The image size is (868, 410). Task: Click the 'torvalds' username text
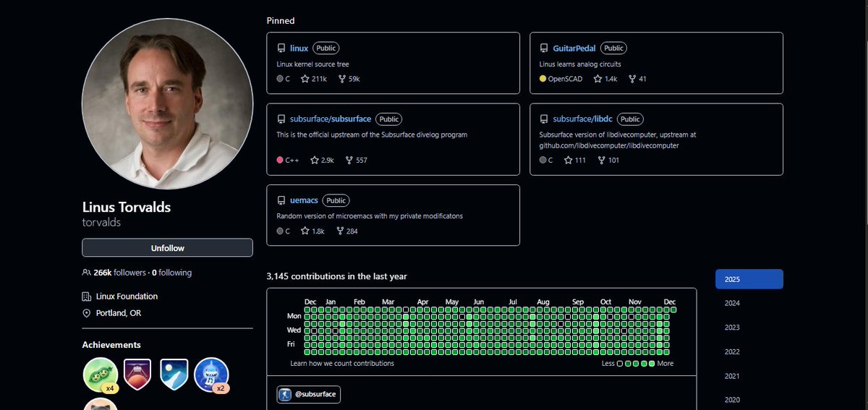point(101,223)
